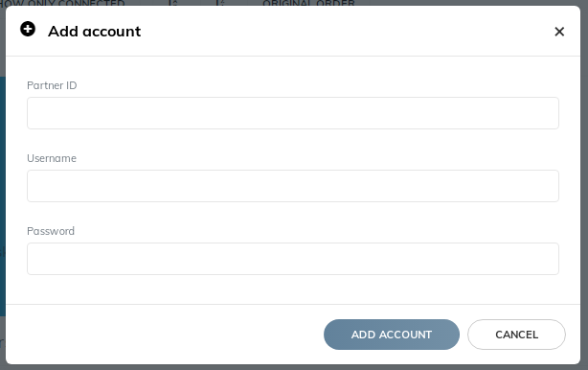
Task: Click the first sort icon above the dialog
Action: tap(173, 3)
